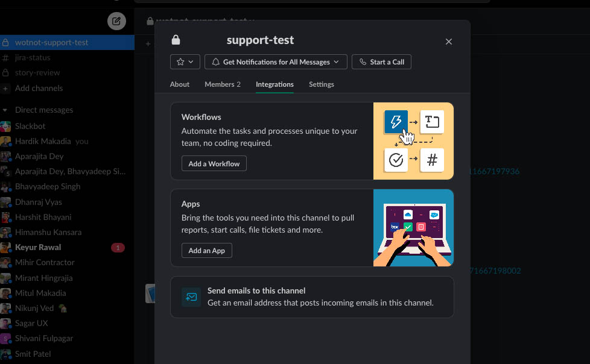Viewport: 590px width, 364px height.
Task: Switch to the About tab
Action: [x=180, y=84]
